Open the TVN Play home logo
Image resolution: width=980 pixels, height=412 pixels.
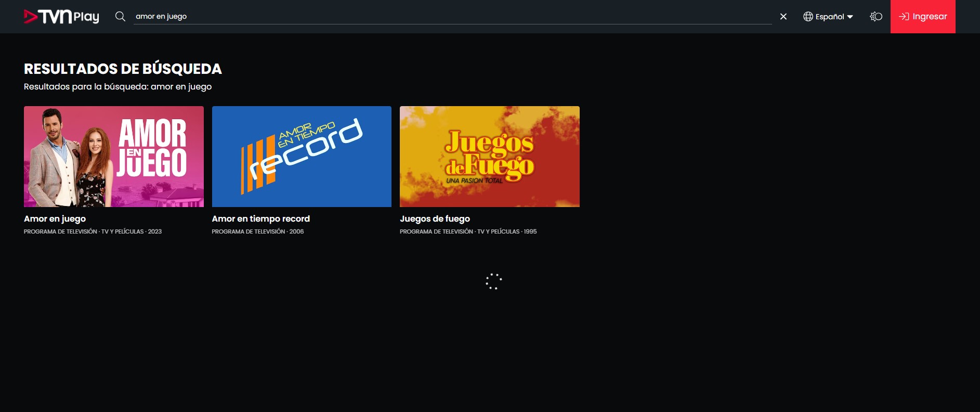coord(61,17)
